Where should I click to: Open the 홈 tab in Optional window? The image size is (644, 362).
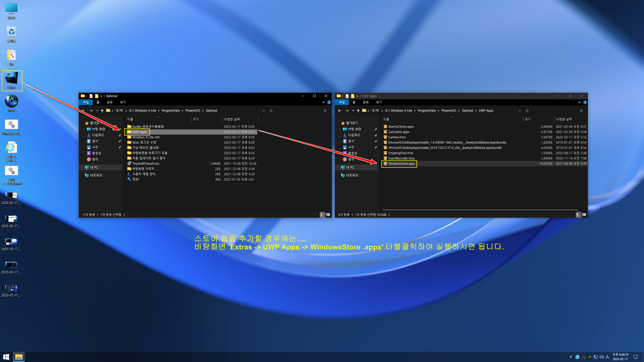point(98,102)
